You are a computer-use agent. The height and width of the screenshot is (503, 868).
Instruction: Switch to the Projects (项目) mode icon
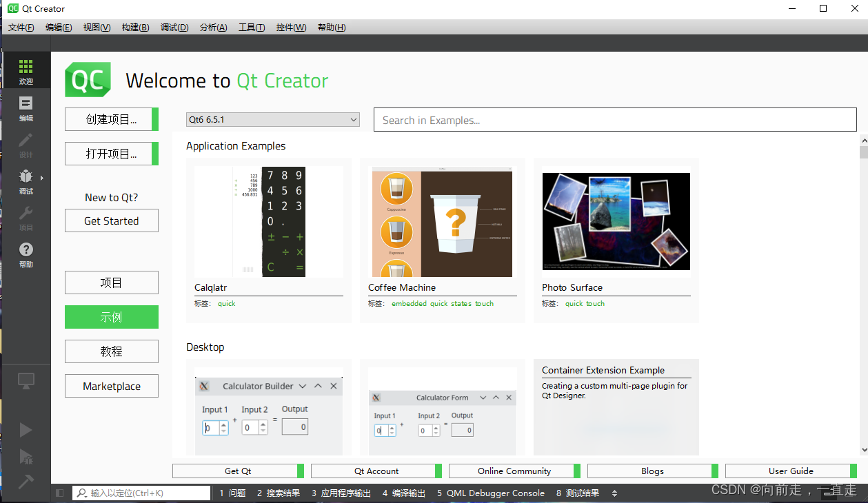click(26, 218)
